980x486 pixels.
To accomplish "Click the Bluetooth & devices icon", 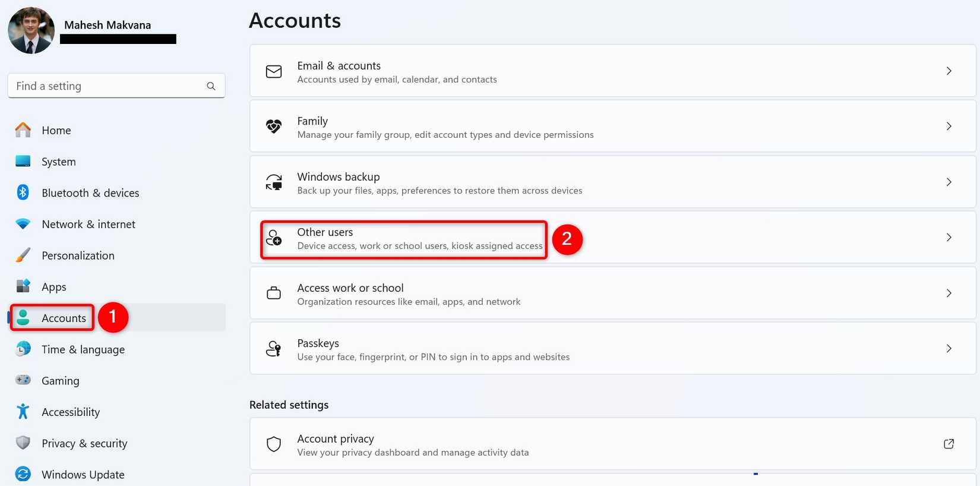I will 23,192.
